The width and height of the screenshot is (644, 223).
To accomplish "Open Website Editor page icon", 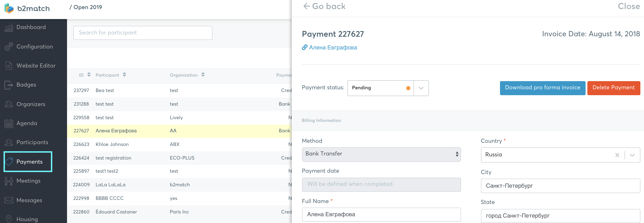I will [x=9, y=65].
